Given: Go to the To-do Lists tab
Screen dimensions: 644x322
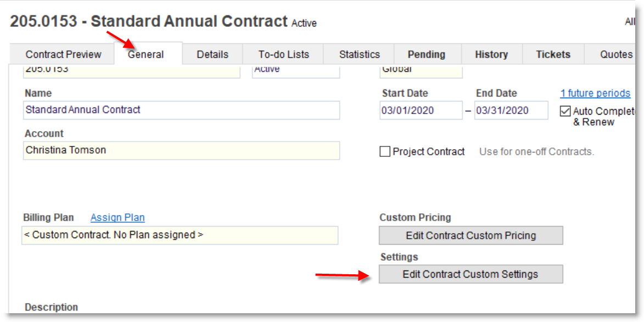Looking at the screenshot, I should tap(284, 54).
